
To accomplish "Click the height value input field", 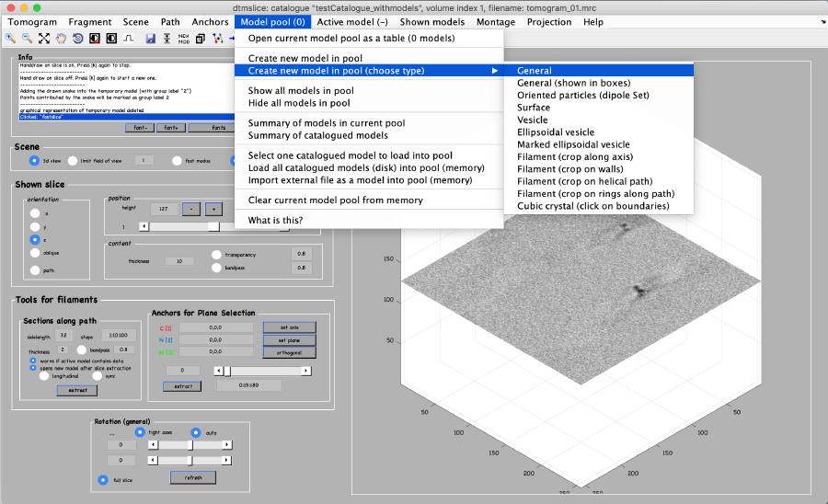I will pos(162,209).
